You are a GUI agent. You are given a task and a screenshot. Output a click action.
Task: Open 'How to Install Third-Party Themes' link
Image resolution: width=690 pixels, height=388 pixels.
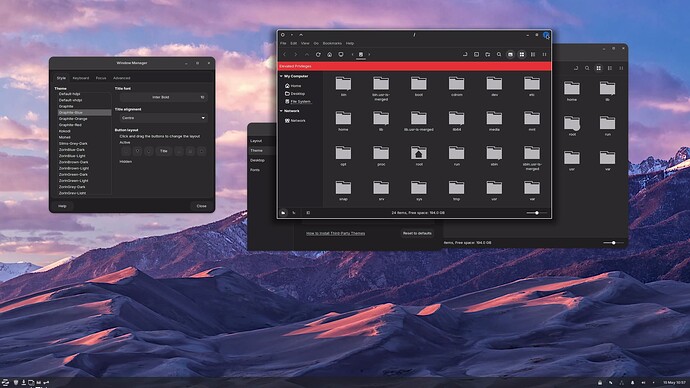point(336,233)
